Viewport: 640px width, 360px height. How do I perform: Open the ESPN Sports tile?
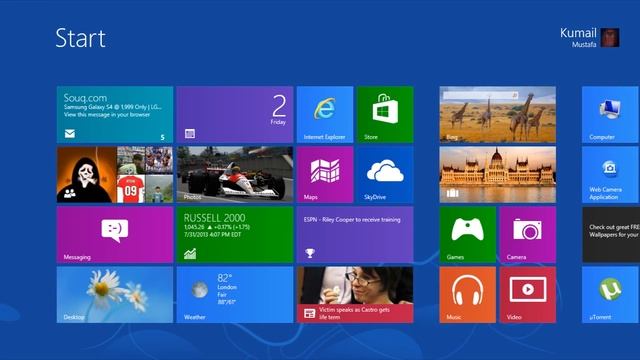click(355, 235)
